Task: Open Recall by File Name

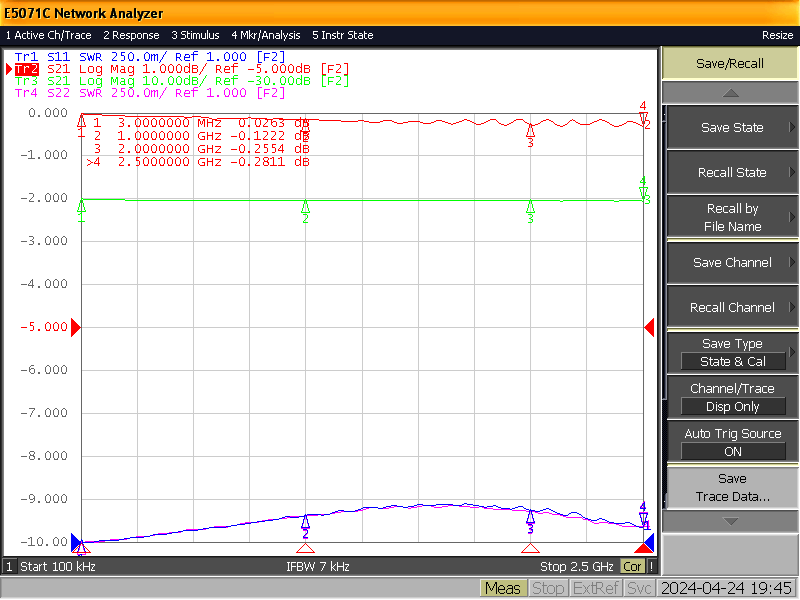Action: pyautogui.click(x=732, y=217)
